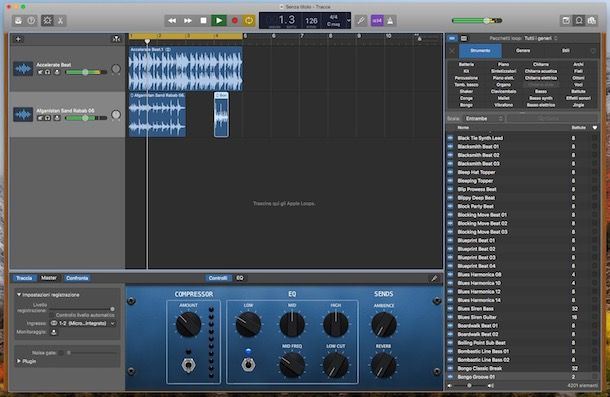This screenshot has height=397, width=610.
Task: Click the playhead marker in ruler
Action: tap(147, 41)
